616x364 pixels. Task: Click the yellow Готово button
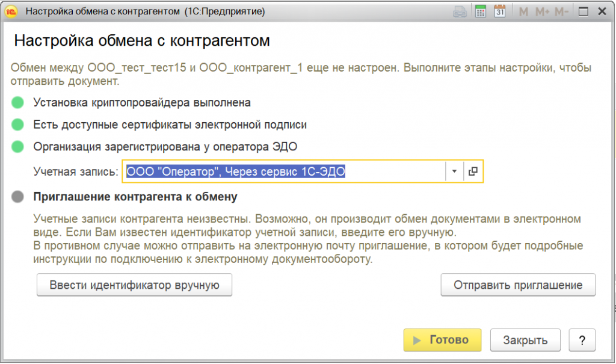point(442,340)
